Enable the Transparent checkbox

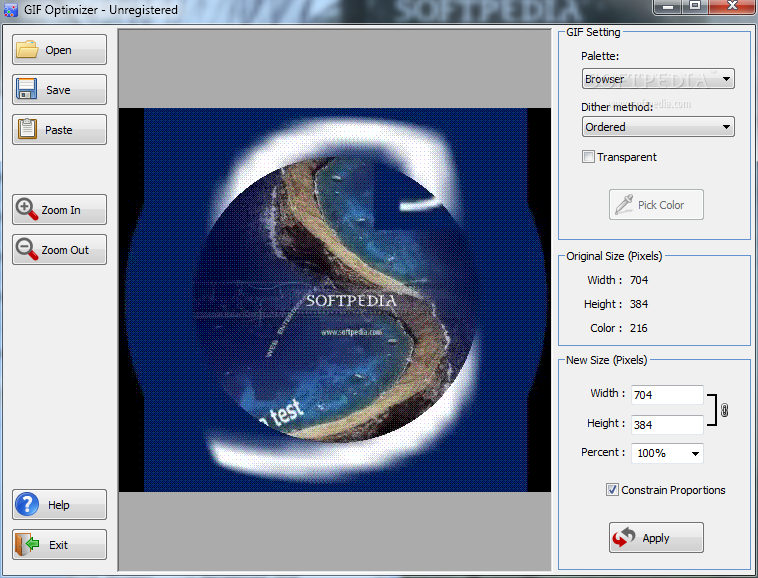pyautogui.click(x=588, y=157)
